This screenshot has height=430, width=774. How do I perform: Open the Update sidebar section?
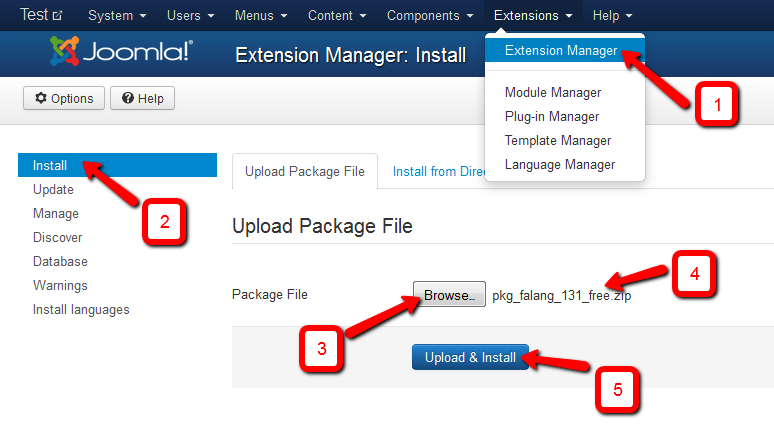53,190
